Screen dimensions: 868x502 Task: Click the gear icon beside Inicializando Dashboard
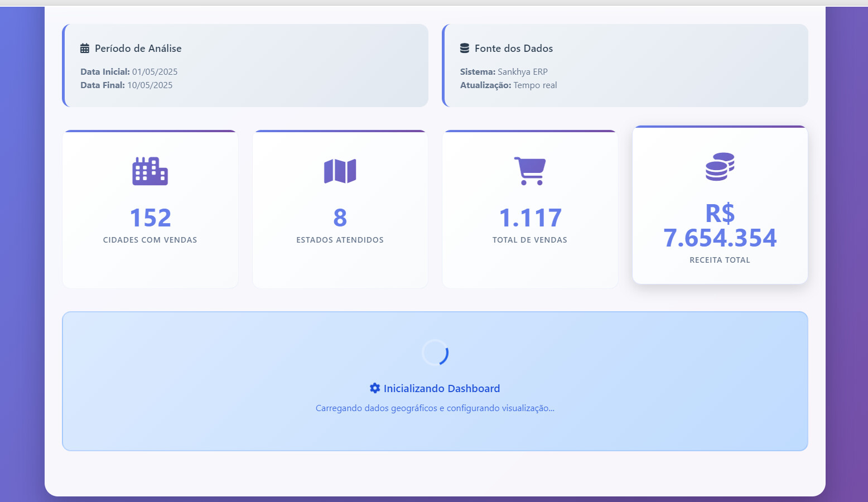(x=375, y=388)
